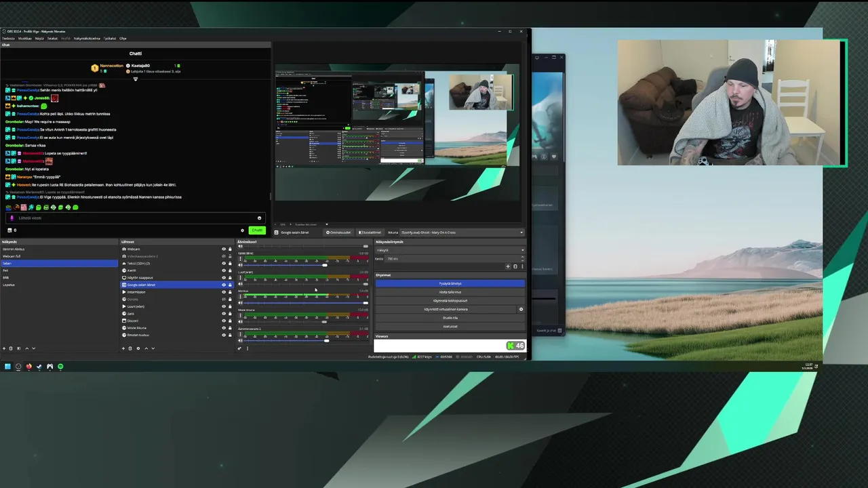Show the Donate source with its eye icon
The width and height of the screenshot is (868, 488).
tap(224, 299)
